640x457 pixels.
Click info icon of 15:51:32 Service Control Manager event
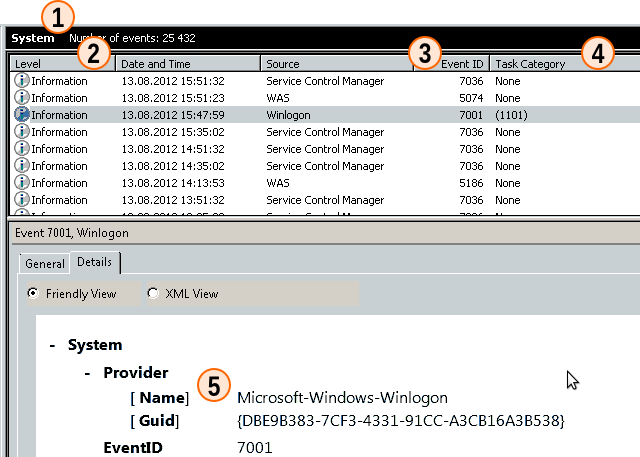tap(22, 80)
